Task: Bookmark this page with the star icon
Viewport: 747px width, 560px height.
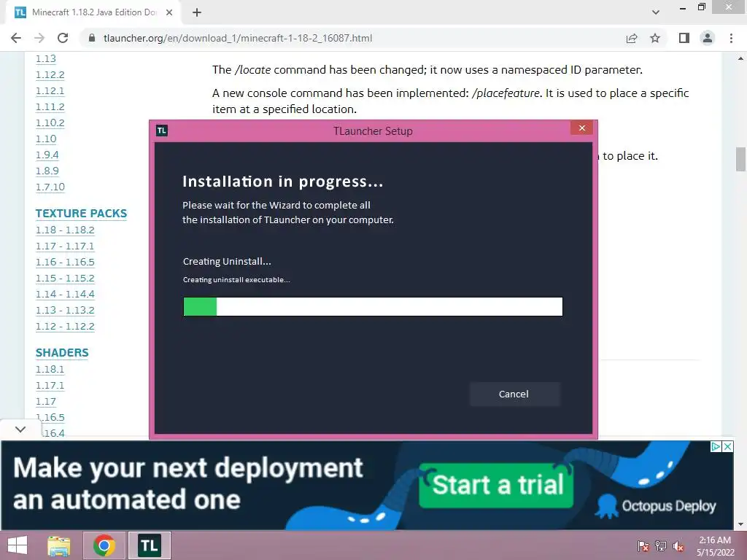Action: [655, 38]
